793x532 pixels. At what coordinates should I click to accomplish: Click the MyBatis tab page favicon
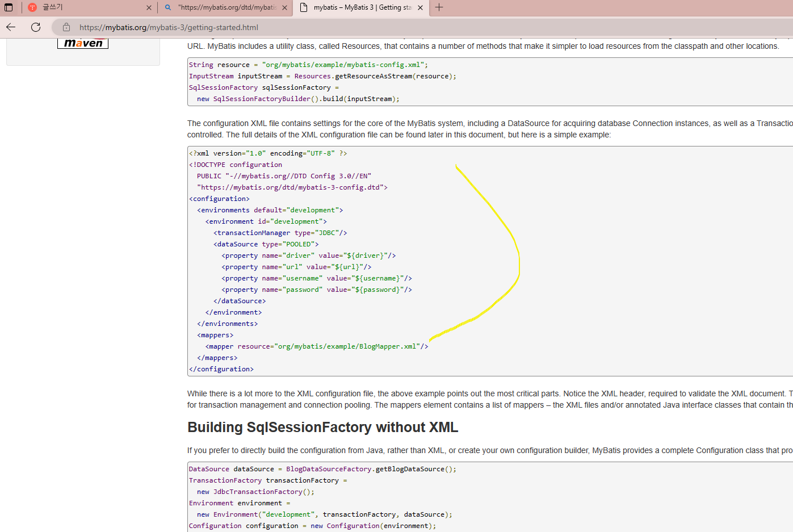[304, 7]
